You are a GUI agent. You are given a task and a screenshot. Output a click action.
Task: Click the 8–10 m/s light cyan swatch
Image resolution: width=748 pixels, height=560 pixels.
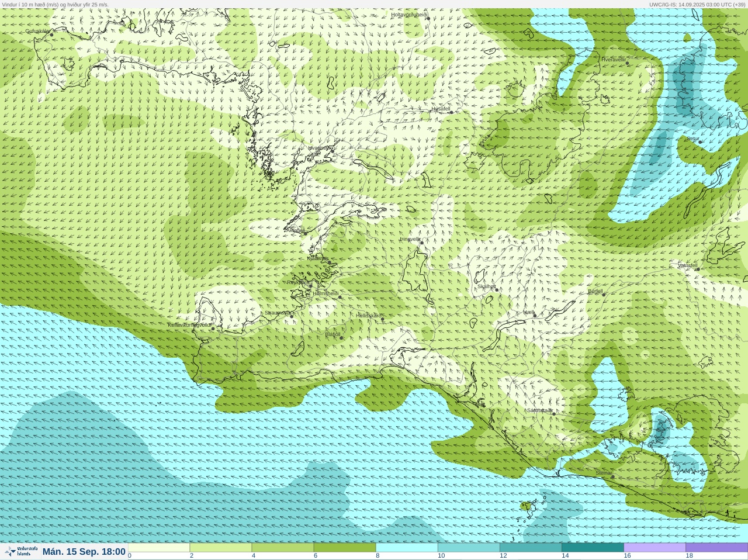pos(407,548)
